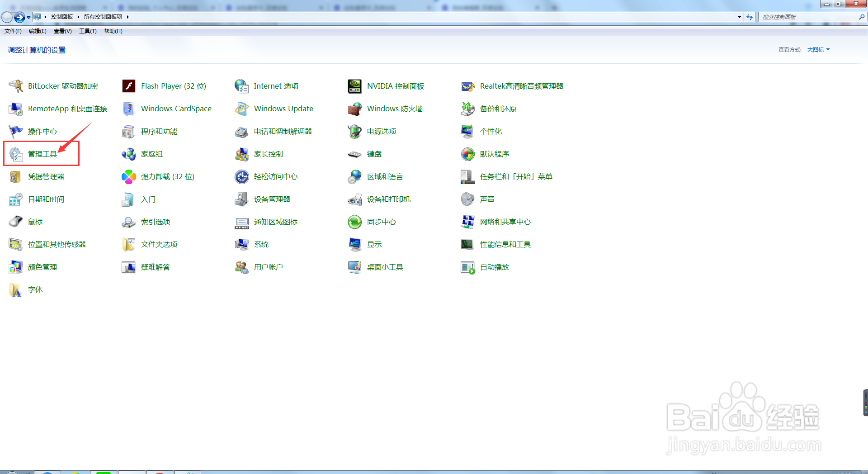Open the 家庭组 spheres icon
This screenshot has width=868, height=474.
129,154
